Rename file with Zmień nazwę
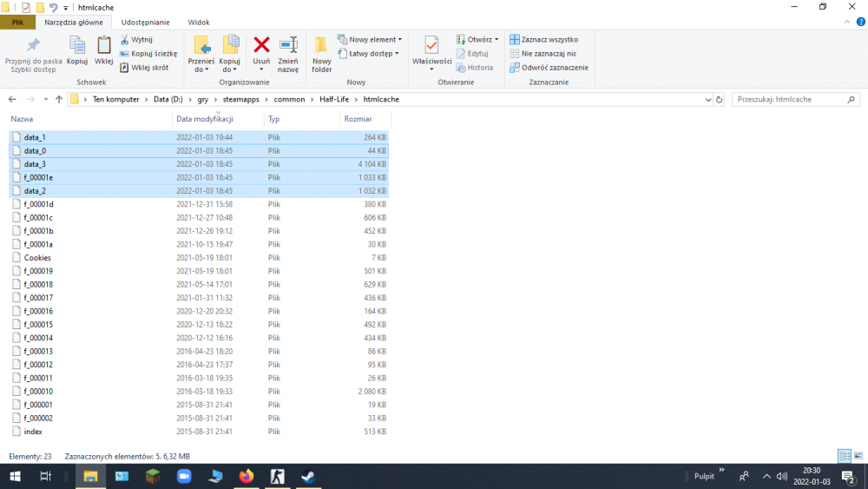This screenshot has height=489, width=868. (288, 54)
